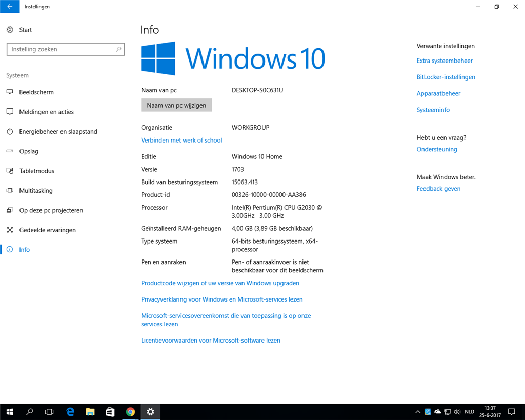Open the Microsoft Store taskbar icon
The image size is (525, 420).
(110, 412)
